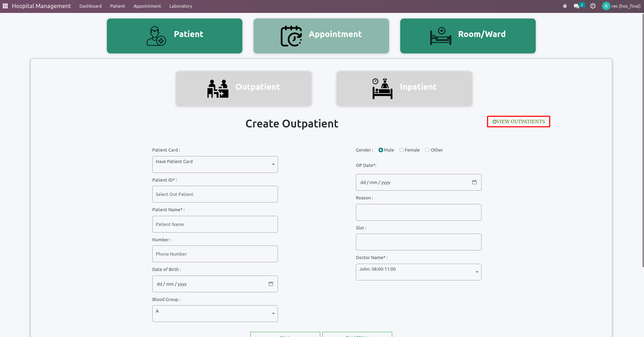
Task: Click the Inpatient tile label
Action: pyautogui.click(x=418, y=87)
